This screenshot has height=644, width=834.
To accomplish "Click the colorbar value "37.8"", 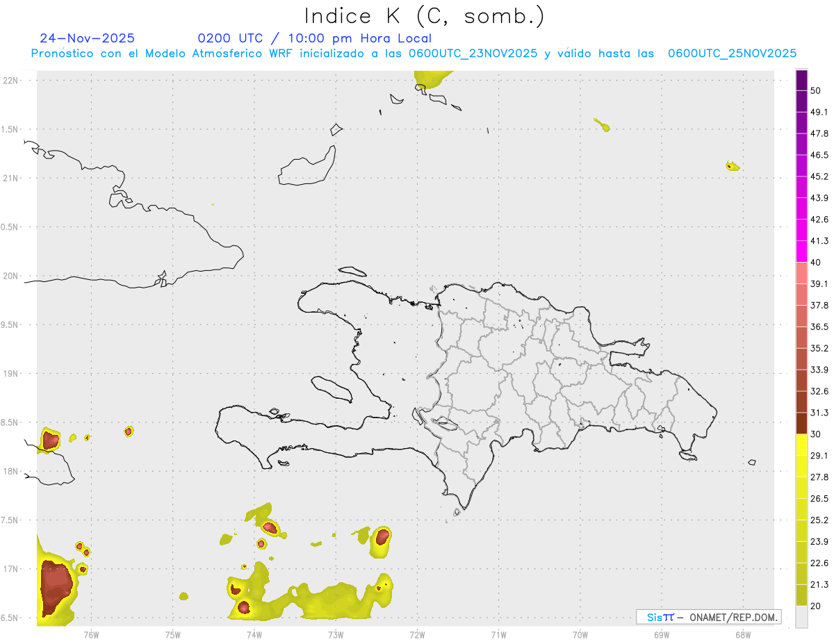I will [819, 306].
